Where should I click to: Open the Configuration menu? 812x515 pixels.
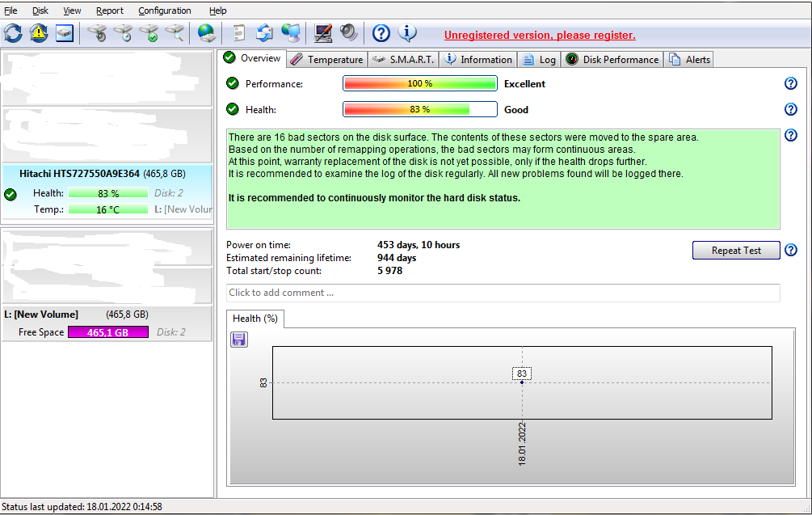[165, 11]
